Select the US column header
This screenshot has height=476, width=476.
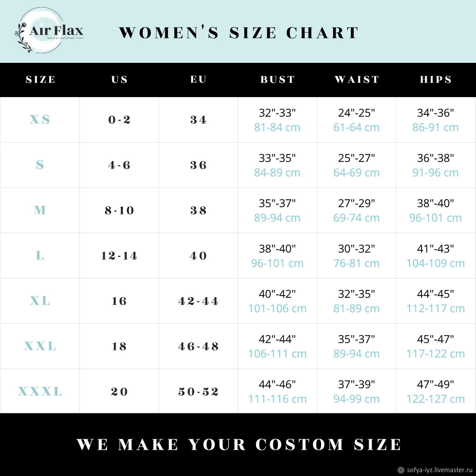point(119,79)
